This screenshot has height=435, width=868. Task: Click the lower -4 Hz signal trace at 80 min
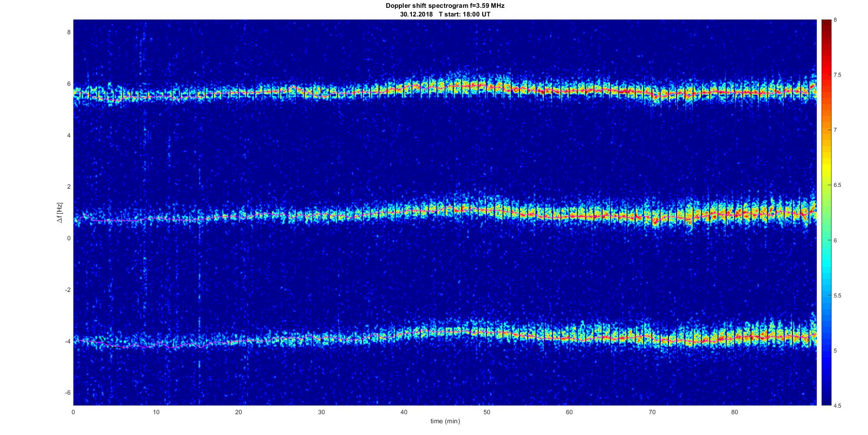click(x=735, y=337)
